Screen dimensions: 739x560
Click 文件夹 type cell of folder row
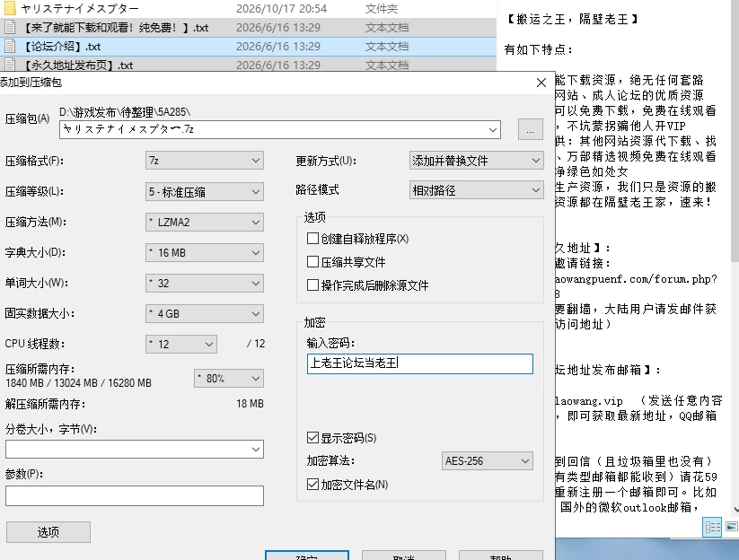point(381,8)
